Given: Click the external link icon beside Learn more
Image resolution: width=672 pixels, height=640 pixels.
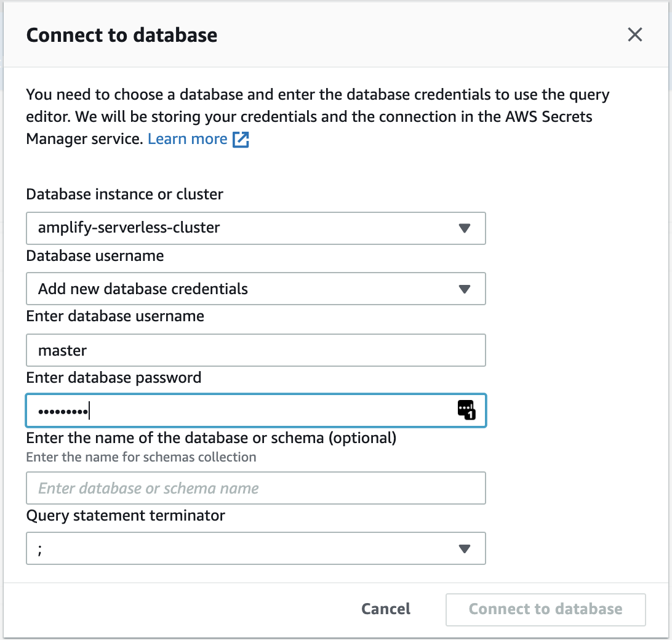Looking at the screenshot, I should tap(241, 139).
